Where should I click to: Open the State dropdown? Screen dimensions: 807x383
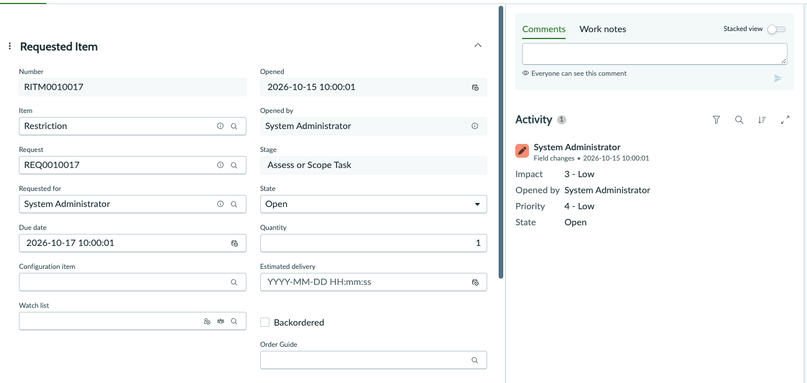pyautogui.click(x=373, y=204)
